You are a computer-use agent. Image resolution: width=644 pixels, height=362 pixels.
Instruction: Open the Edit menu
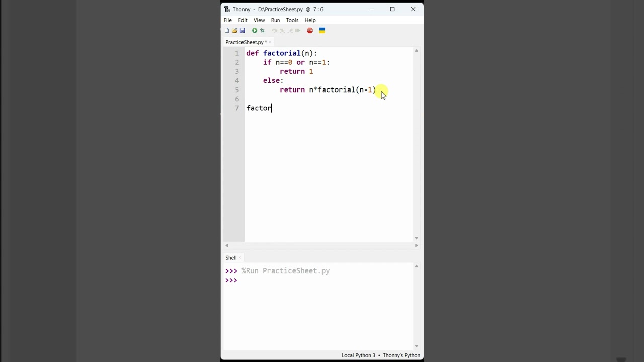243,20
